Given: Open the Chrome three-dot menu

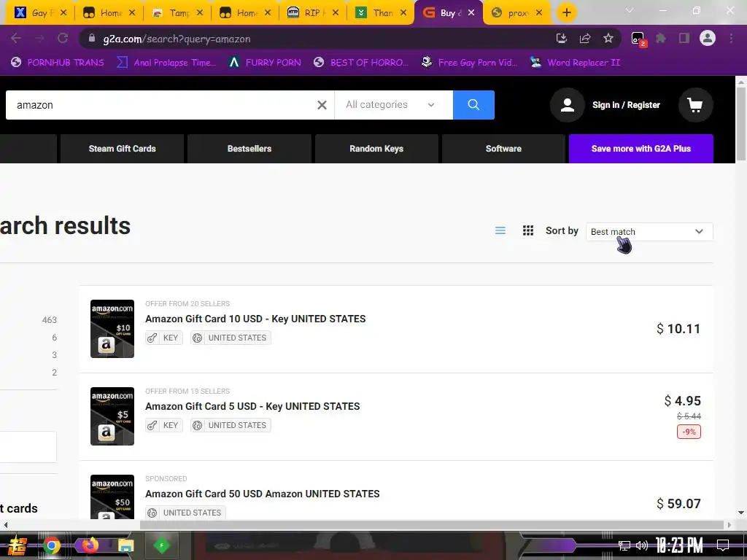Looking at the screenshot, I should (731, 39).
